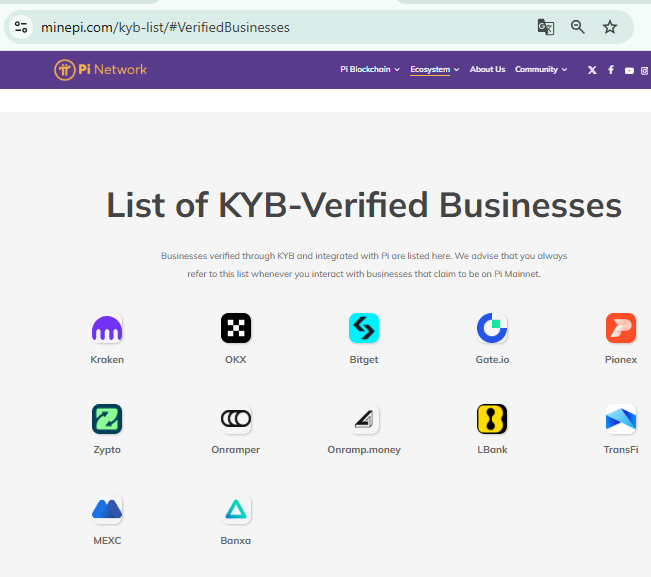Click the OKX logo icon
651x577 pixels.
[236, 328]
